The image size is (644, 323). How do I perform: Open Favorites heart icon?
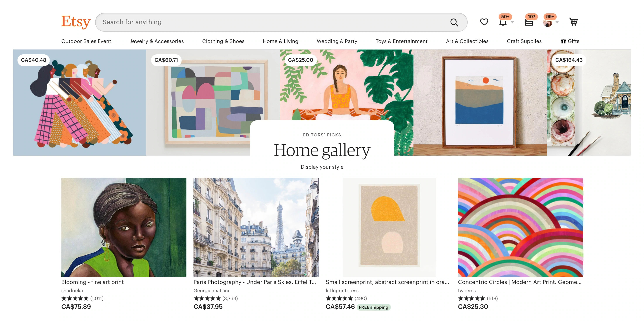tap(484, 22)
